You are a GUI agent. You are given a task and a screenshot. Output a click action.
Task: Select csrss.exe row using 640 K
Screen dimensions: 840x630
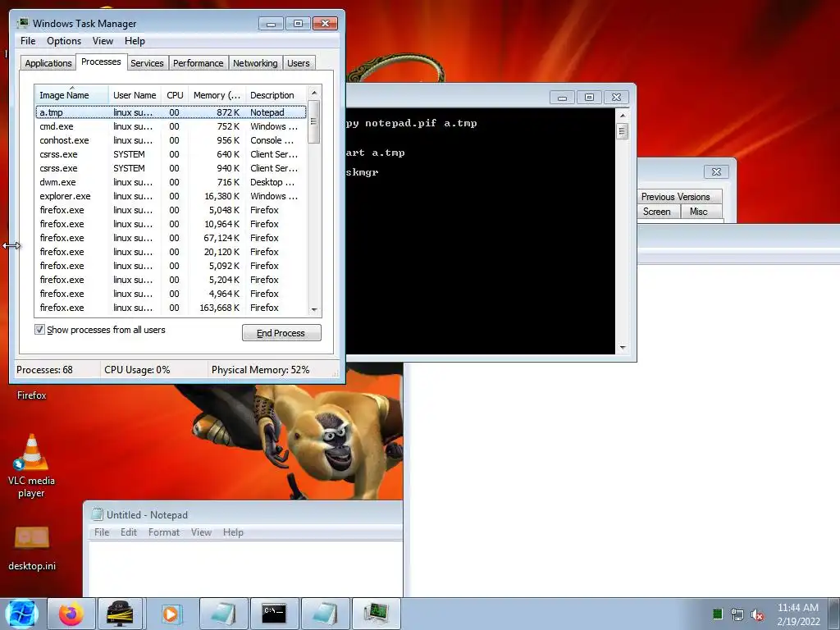pyautogui.click(x=171, y=154)
